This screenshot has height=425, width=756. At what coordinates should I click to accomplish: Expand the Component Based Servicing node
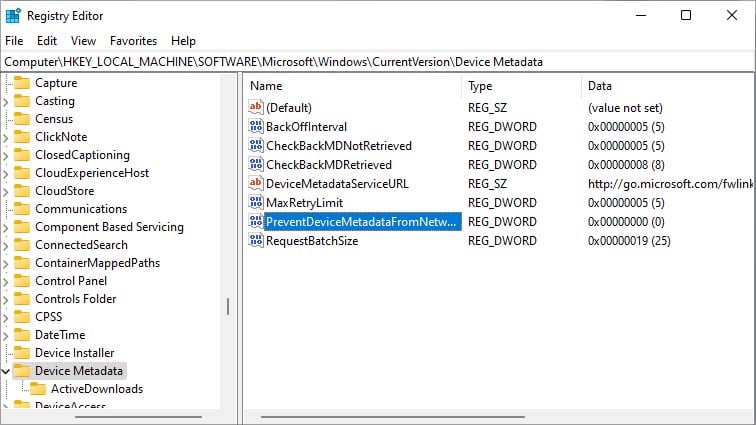[7, 227]
